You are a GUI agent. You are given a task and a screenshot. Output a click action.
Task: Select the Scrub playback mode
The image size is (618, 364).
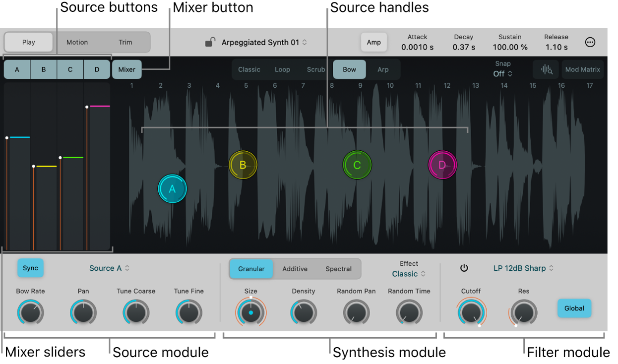(316, 69)
